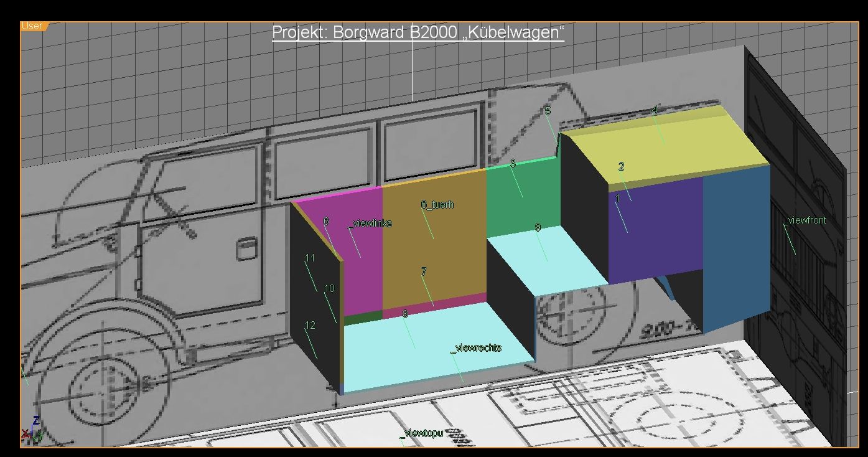Select the brown door panel
The image size is (868, 457).
tap(434, 240)
